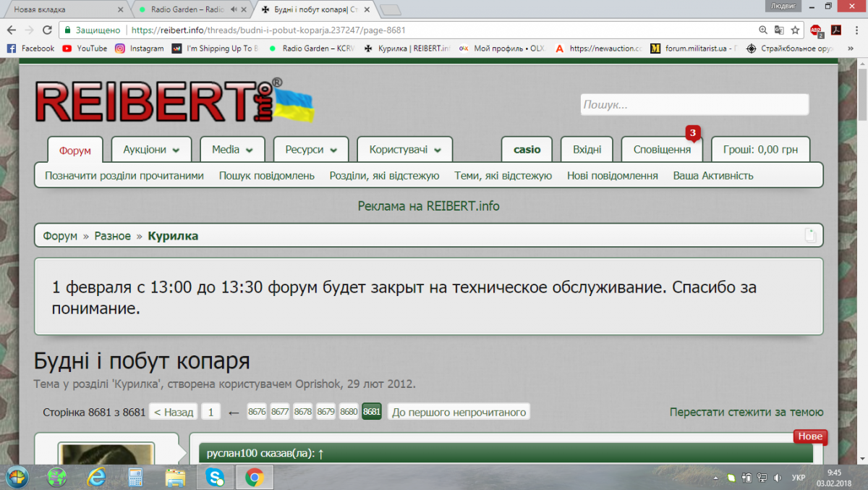868x490 pixels.
Task: Expand the Аукціони dropdown menu
Action: 151,150
